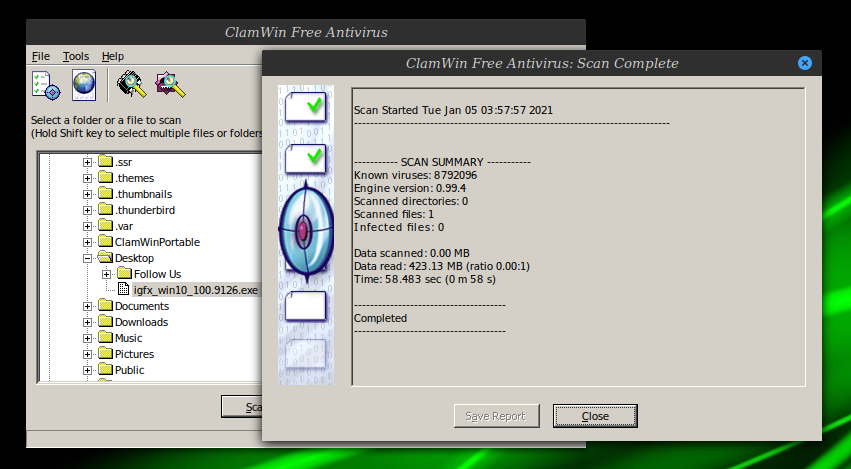This screenshot has width=851, height=469.
Task: Click the main ClamWin Free Antivirus title bar
Action: tap(306, 32)
